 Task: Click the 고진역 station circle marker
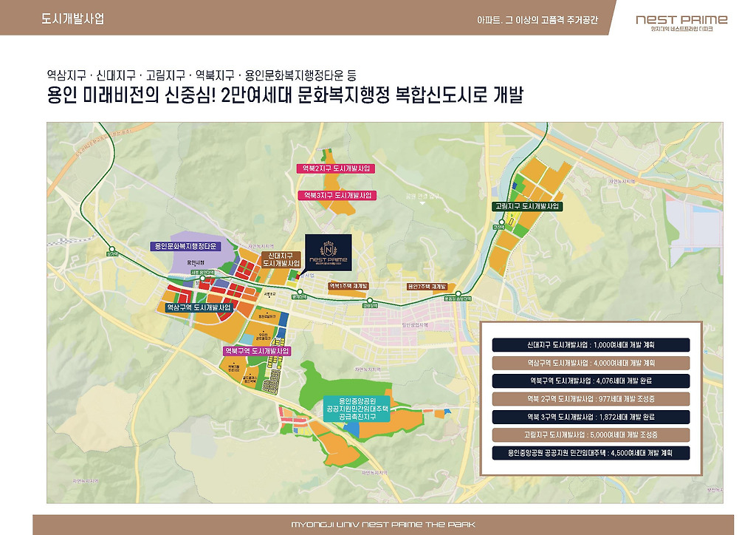coord(502,222)
